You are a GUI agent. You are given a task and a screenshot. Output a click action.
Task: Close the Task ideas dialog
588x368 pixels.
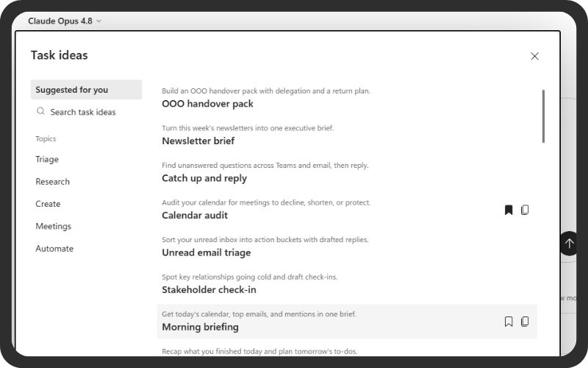click(x=535, y=57)
